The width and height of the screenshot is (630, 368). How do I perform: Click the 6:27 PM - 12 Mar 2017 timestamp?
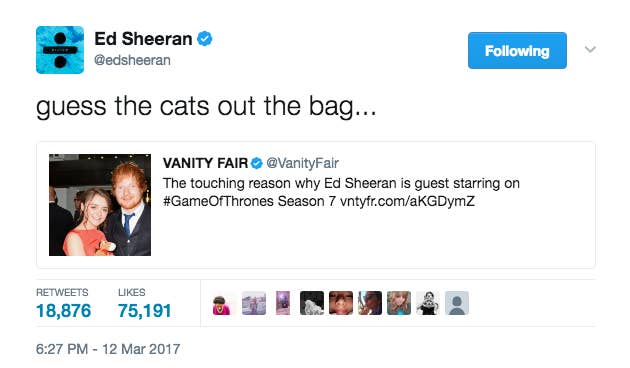[x=108, y=349]
